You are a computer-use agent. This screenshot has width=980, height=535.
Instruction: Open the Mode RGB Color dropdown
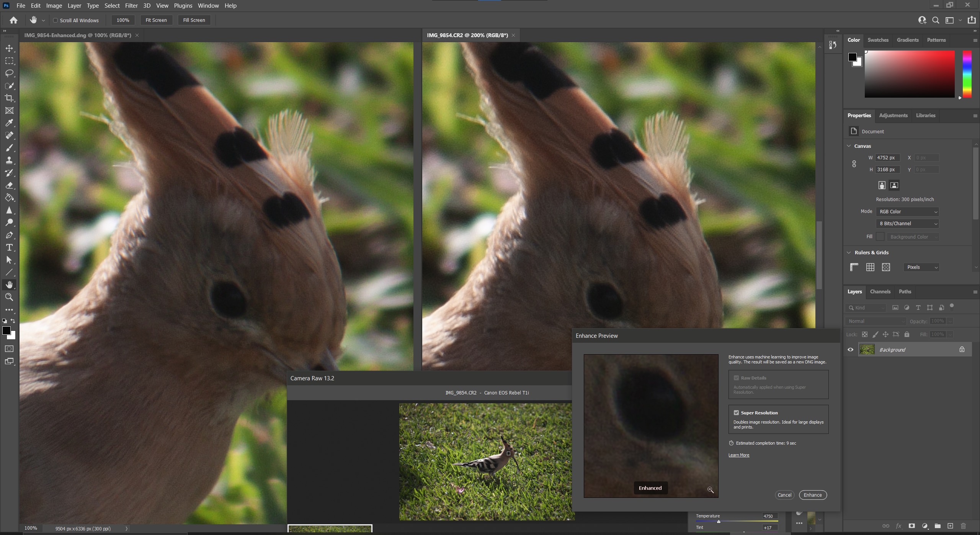(907, 212)
